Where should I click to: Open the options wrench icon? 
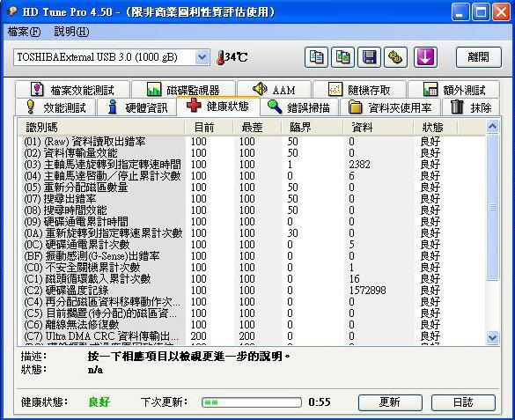pyautogui.click(x=395, y=57)
